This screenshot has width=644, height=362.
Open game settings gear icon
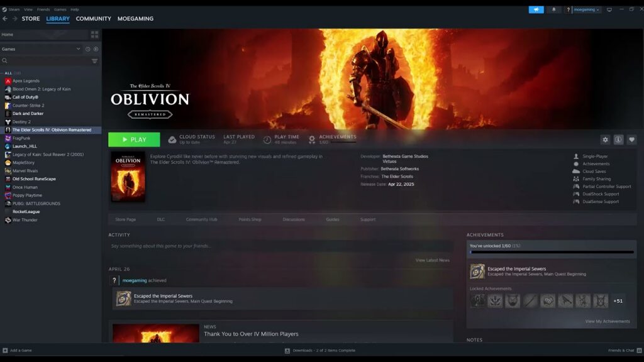(605, 140)
